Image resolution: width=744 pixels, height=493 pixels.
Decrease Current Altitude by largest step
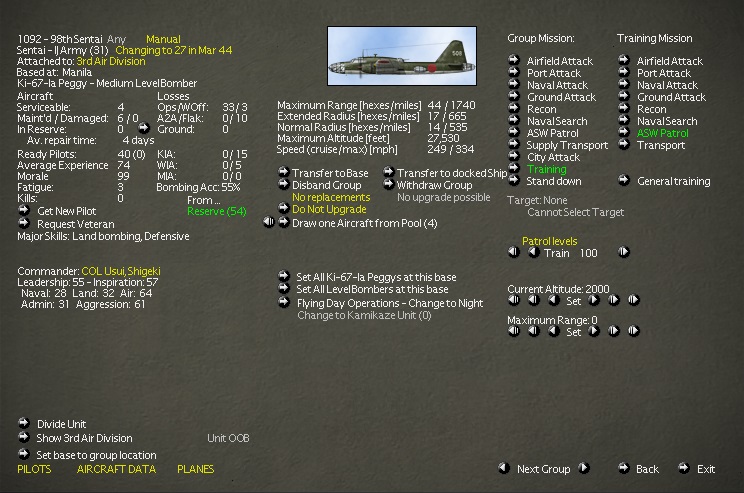click(x=514, y=300)
